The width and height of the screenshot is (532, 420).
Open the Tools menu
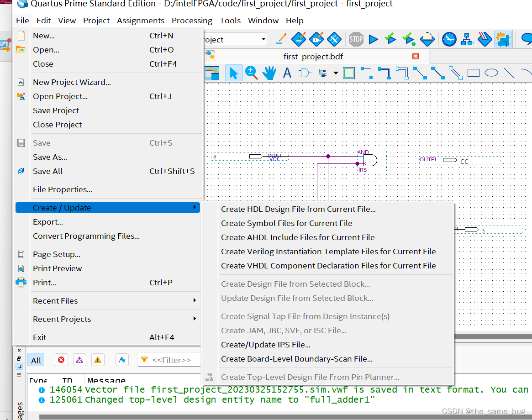tap(230, 21)
